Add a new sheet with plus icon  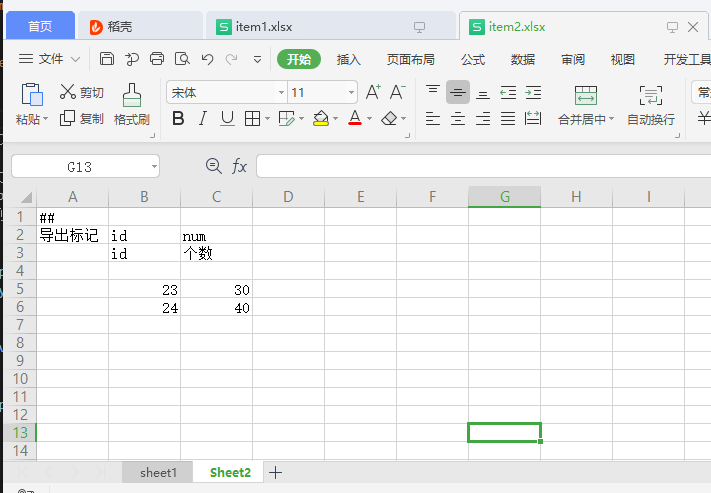tap(276, 472)
